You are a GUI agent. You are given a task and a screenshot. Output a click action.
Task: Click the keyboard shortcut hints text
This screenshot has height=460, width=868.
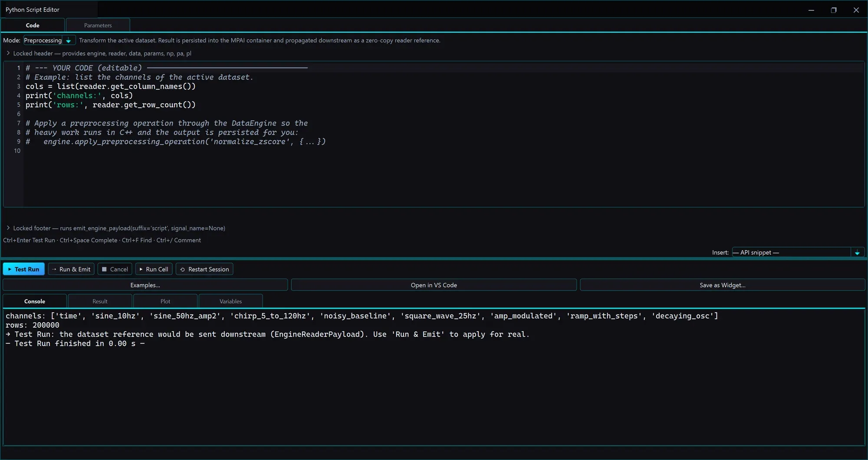(x=102, y=240)
